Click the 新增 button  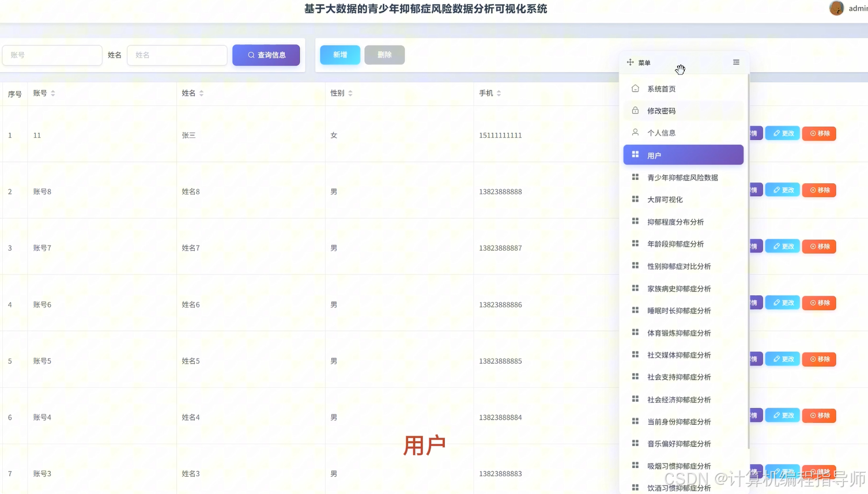[x=339, y=55]
